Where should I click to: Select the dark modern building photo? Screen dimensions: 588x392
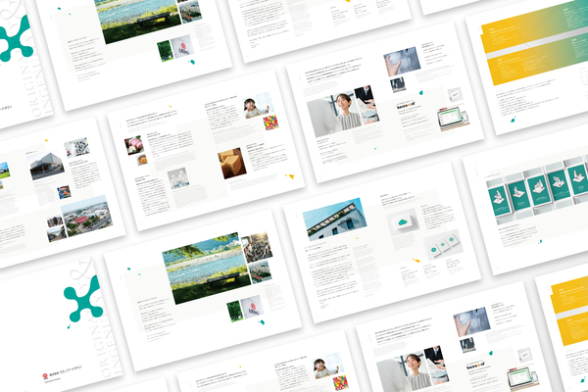coord(45,166)
